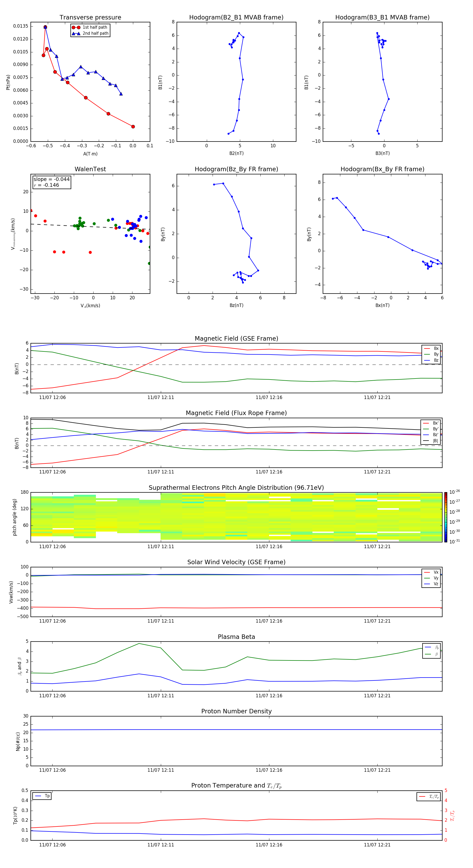The image size is (473, 868).
Task: Click the '180' tick on pitch angle axis
Action: coord(25,492)
